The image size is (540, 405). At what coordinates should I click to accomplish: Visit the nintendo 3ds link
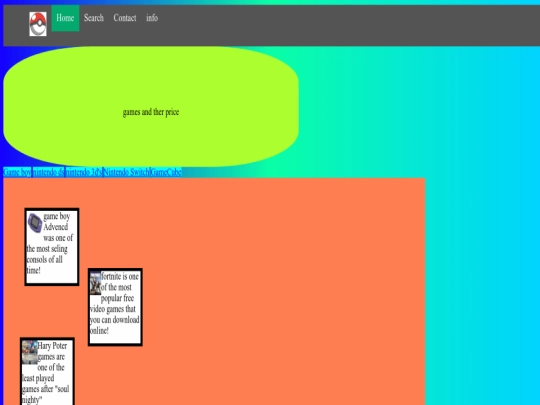[x=84, y=172]
